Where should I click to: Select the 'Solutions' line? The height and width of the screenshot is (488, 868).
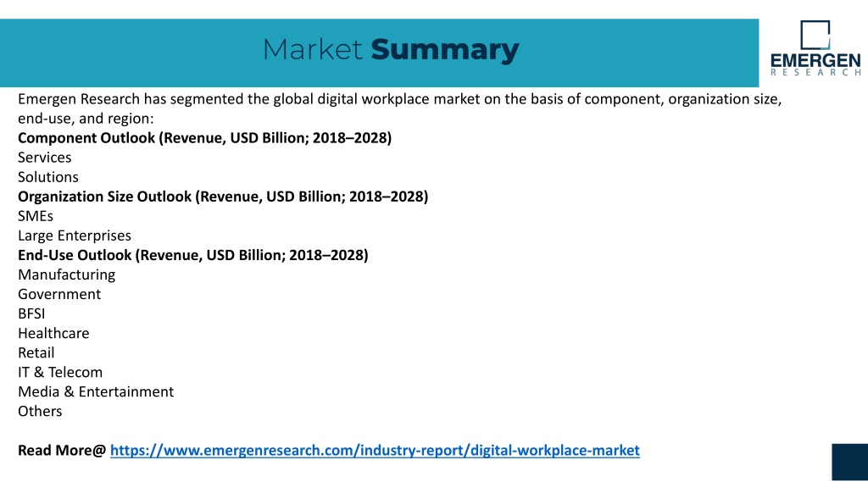point(48,177)
